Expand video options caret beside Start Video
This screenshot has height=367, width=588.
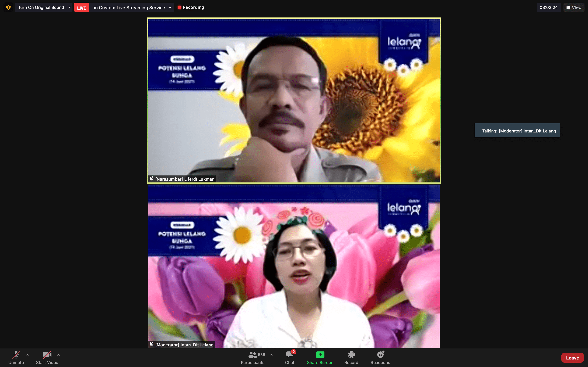tap(58, 355)
